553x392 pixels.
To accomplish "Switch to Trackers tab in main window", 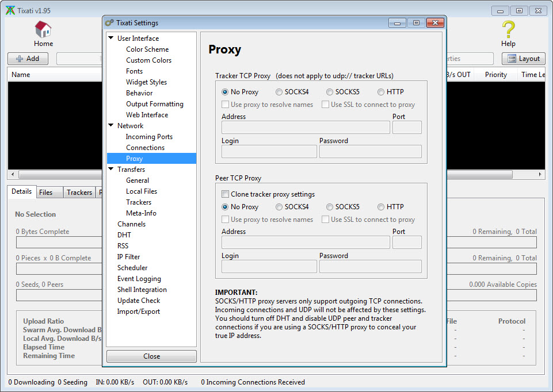I will point(79,193).
